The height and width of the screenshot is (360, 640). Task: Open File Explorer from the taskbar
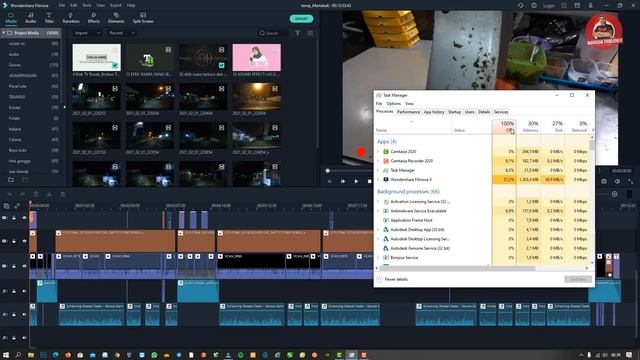tap(31, 355)
